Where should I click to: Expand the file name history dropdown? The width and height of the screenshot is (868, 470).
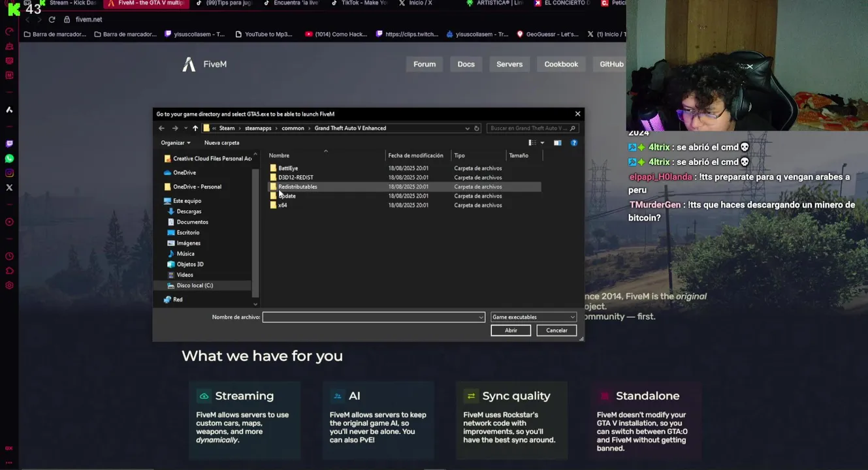click(481, 317)
